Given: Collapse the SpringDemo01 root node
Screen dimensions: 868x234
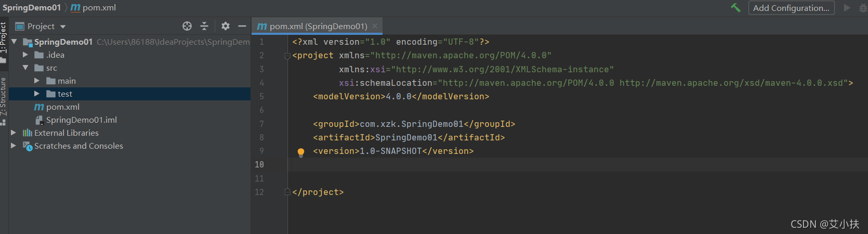Looking at the screenshot, I should [14, 42].
